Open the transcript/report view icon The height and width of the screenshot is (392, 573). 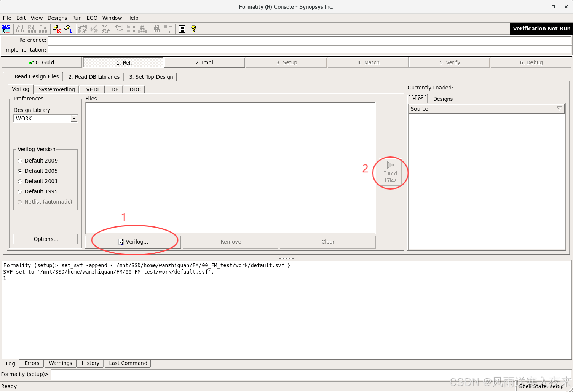pyautogui.click(x=182, y=29)
